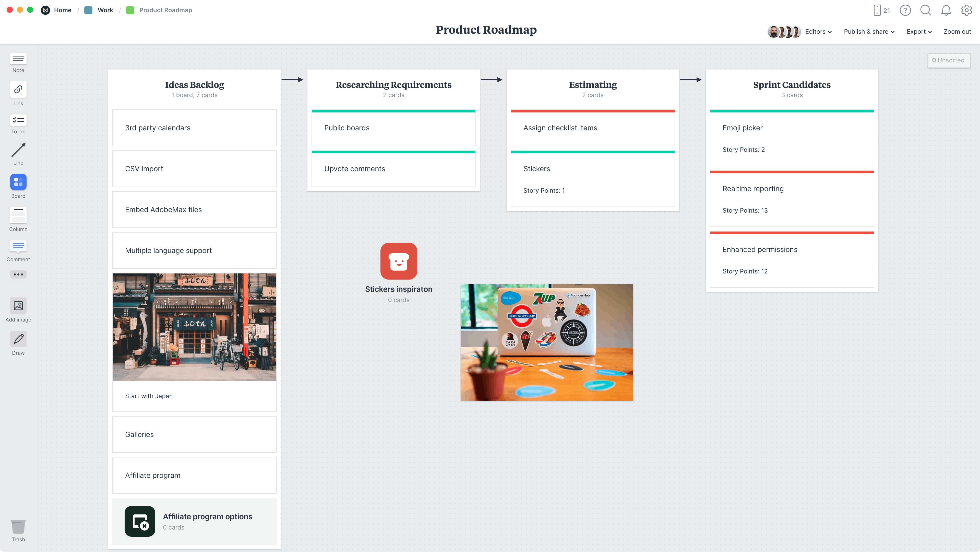Image resolution: width=980 pixels, height=552 pixels.
Task: Open the more tools menu
Action: pyautogui.click(x=18, y=274)
